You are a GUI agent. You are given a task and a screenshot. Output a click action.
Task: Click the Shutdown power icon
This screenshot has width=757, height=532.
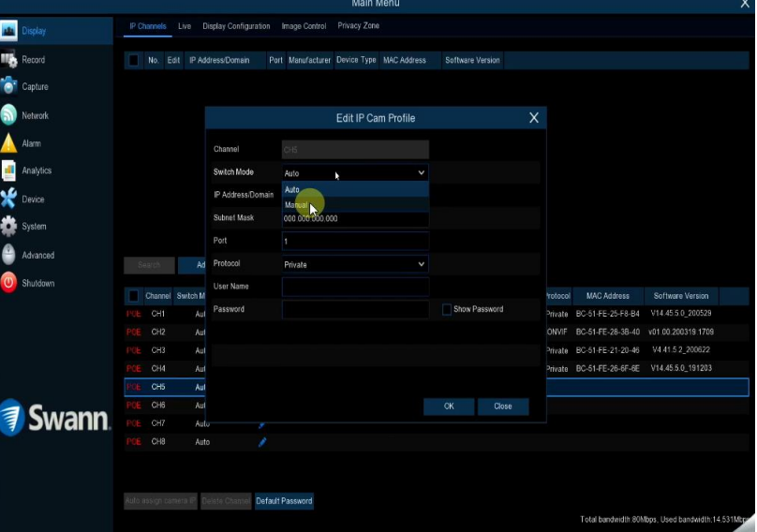coord(9,283)
